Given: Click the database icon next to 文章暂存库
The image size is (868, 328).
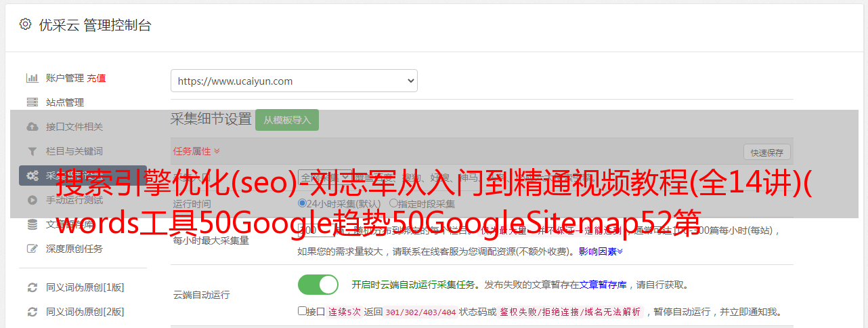Looking at the screenshot, I should coord(32,224).
